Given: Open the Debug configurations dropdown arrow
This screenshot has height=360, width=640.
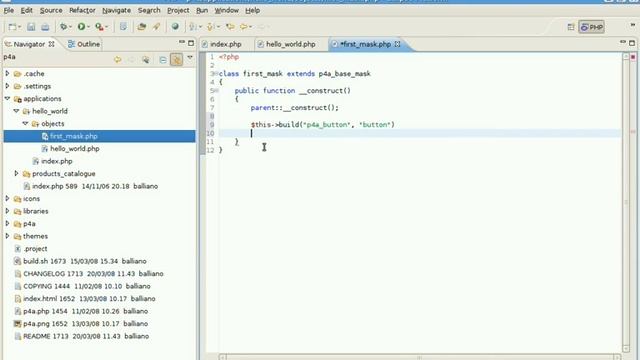Looking at the screenshot, I should (x=70, y=27).
